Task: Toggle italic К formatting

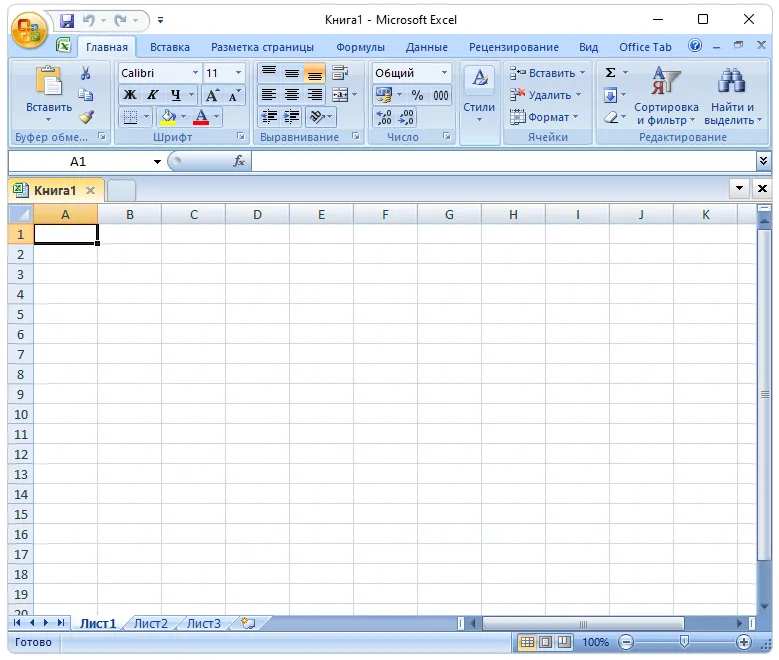Action: (153, 95)
